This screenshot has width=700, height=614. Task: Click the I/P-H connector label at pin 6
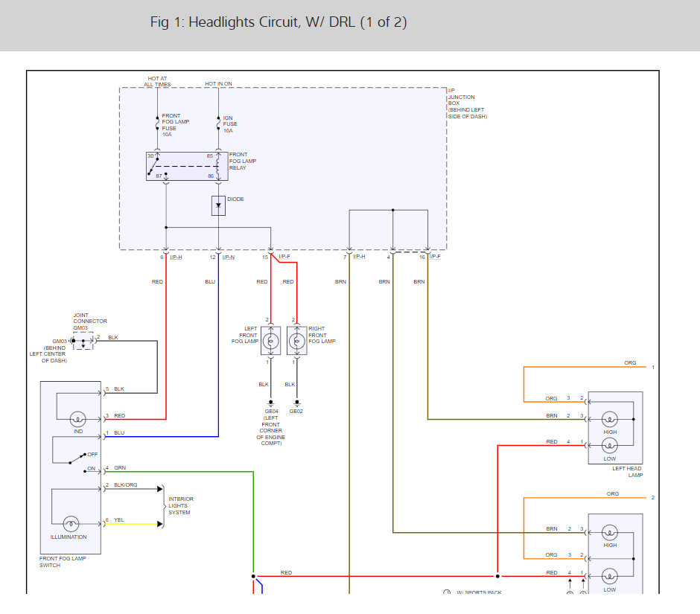click(176, 258)
